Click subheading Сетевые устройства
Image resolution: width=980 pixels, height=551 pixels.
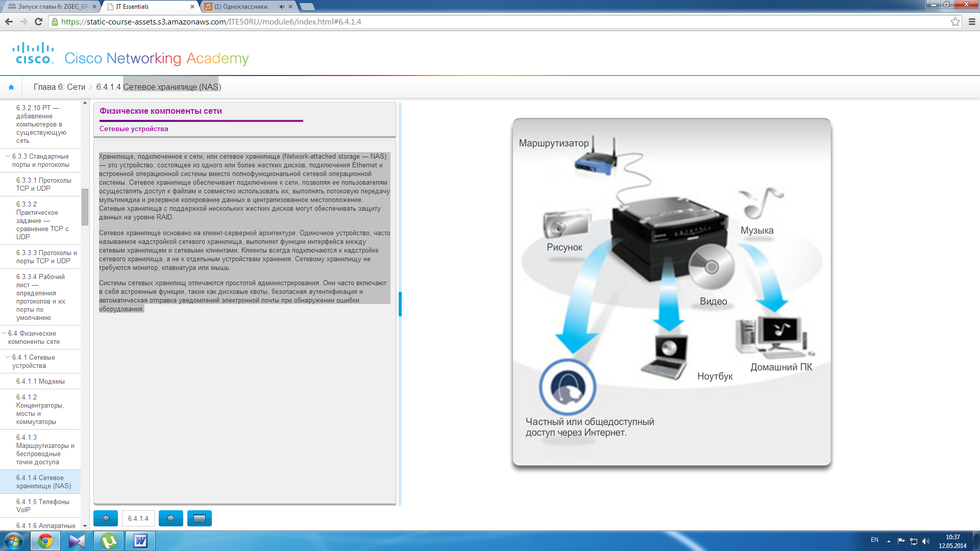(x=134, y=129)
